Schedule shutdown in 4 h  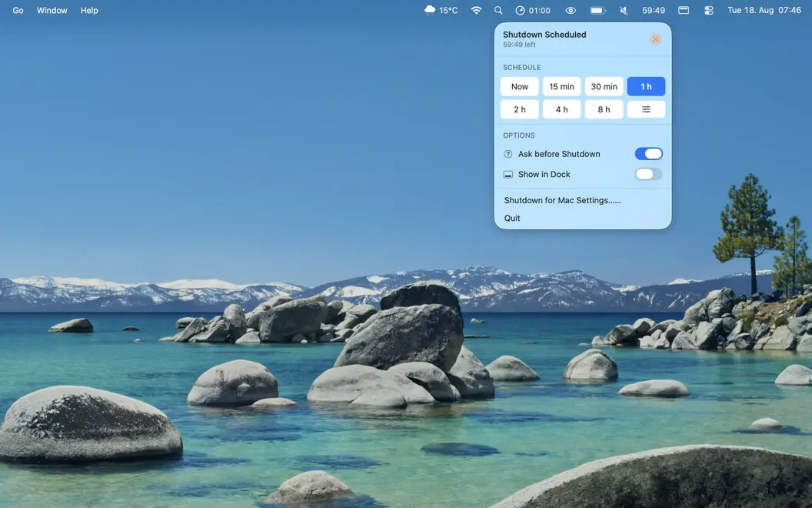562,109
